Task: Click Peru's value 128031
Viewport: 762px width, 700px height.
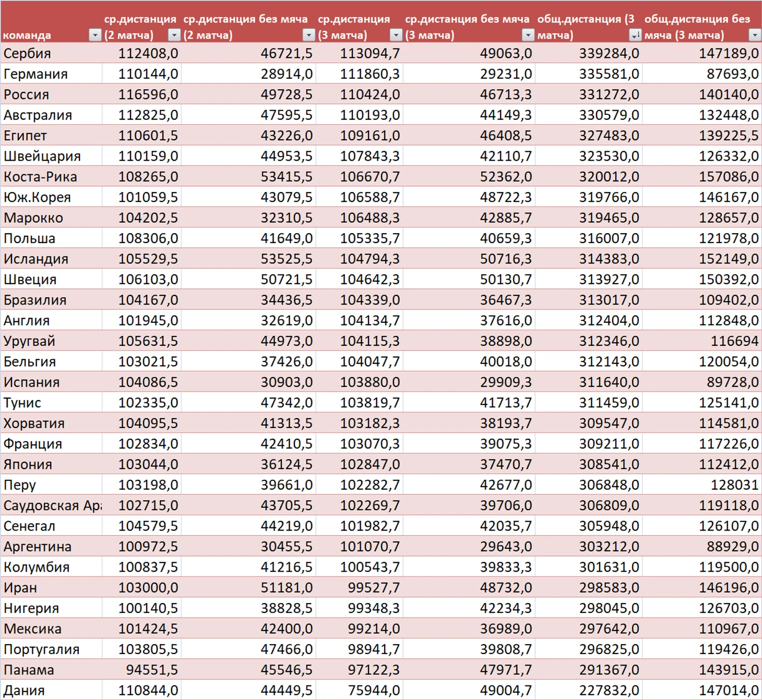Action: pyautogui.click(x=734, y=485)
